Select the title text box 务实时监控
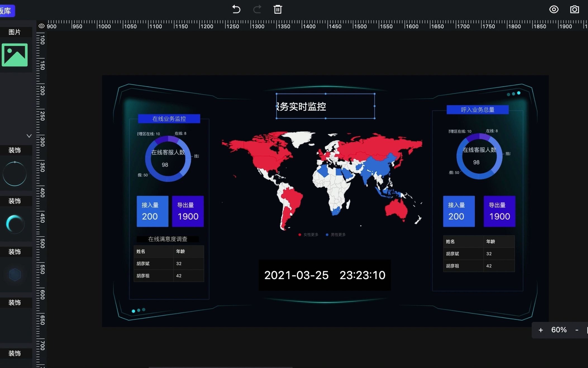588x368 pixels. (x=325, y=106)
